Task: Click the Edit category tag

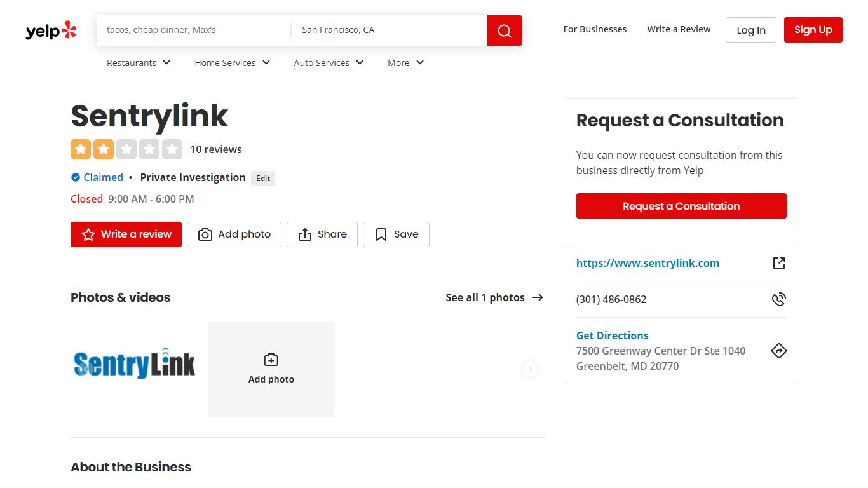Action: point(263,179)
